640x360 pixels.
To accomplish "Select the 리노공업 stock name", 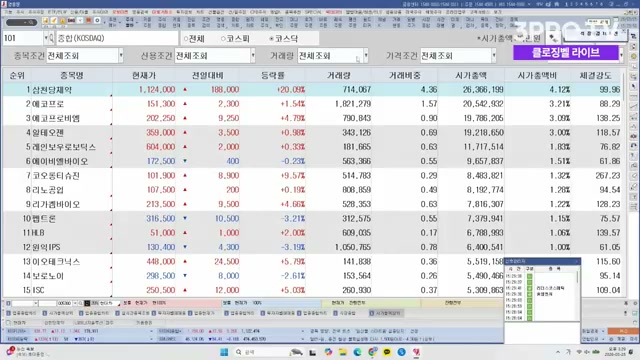I will pyautogui.click(x=48, y=190).
